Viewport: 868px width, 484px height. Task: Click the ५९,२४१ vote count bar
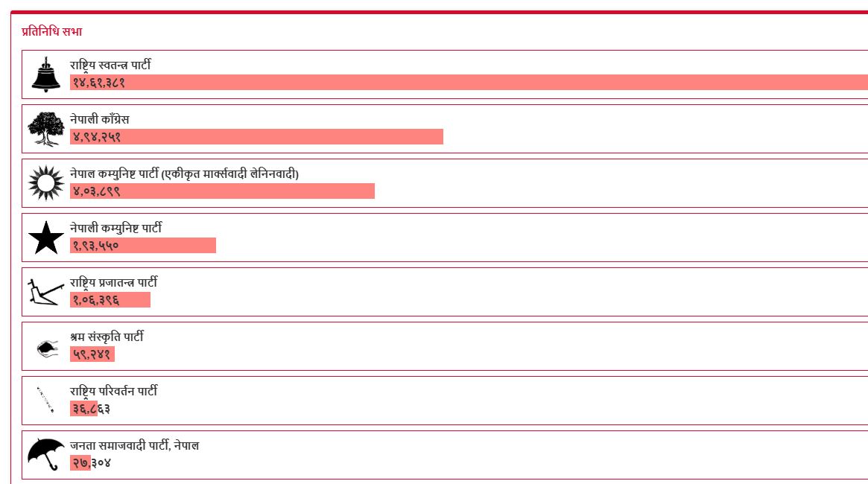pos(92,354)
